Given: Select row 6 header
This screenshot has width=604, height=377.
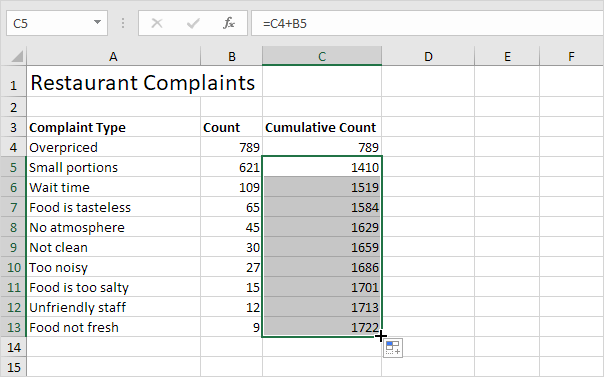Looking at the screenshot, I should pyautogui.click(x=13, y=187).
